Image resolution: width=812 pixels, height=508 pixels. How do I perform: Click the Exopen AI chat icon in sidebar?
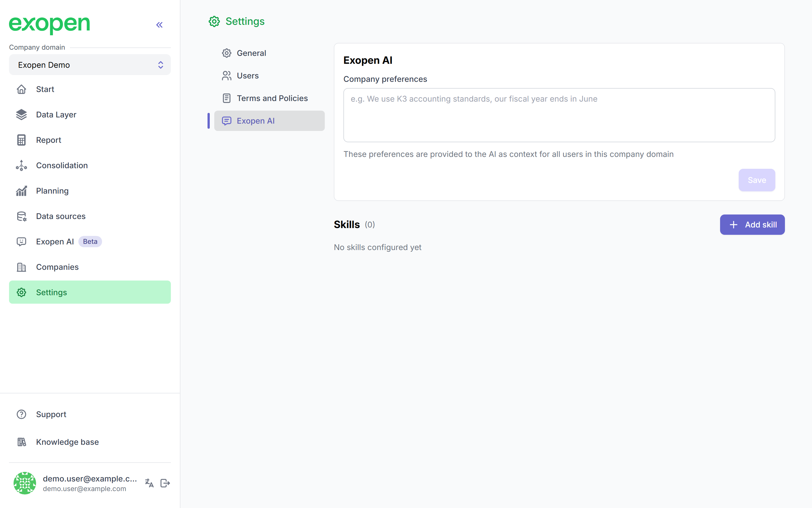tap(21, 242)
